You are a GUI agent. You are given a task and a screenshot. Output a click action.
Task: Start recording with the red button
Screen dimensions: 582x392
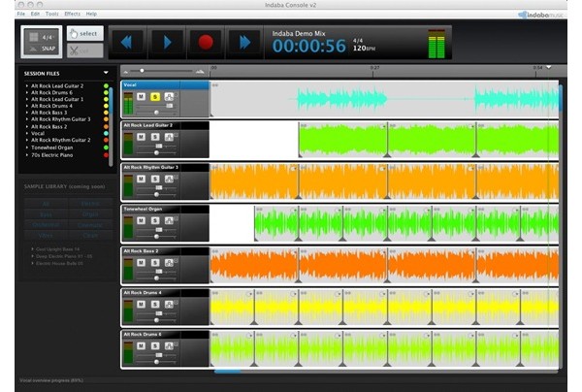click(206, 43)
